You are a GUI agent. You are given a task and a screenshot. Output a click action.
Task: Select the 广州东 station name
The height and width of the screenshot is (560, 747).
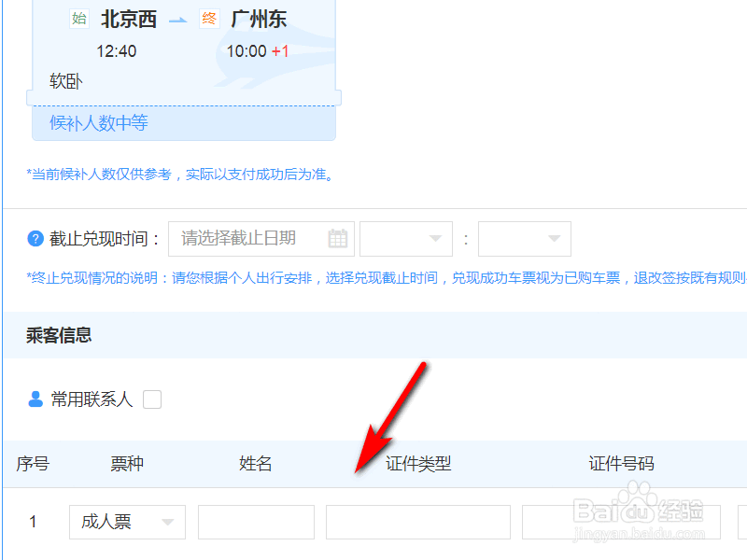[259, 20]
